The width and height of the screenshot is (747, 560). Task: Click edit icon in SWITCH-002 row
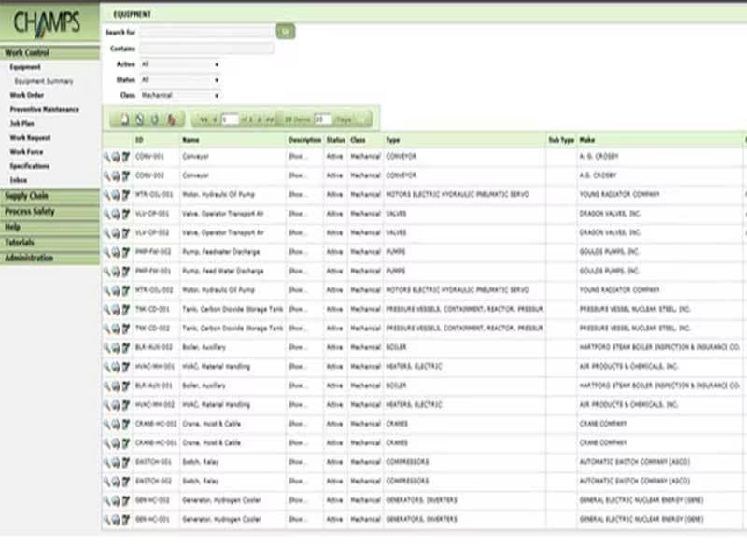click(x=126, y=481)
